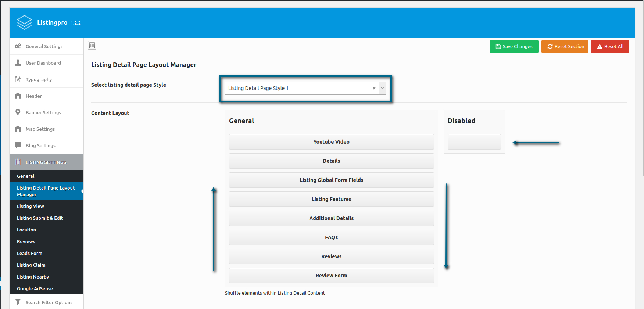Viewport: 644px width, 309px height.
Task: Open the Google AdSense submenu
Action: coord(47,288)
